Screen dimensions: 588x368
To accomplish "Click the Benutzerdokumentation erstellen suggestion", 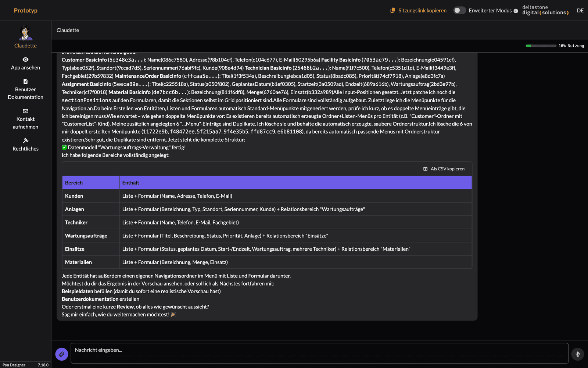I will click(x=100, y=299).
